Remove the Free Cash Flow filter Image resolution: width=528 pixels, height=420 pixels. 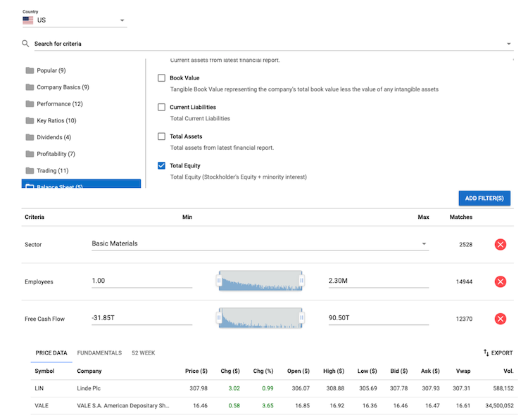click(501, 319)
